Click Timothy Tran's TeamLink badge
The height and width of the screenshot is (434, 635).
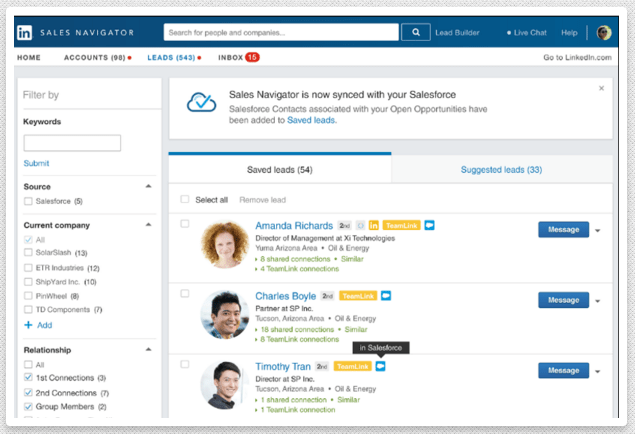[x=352, y=366]
